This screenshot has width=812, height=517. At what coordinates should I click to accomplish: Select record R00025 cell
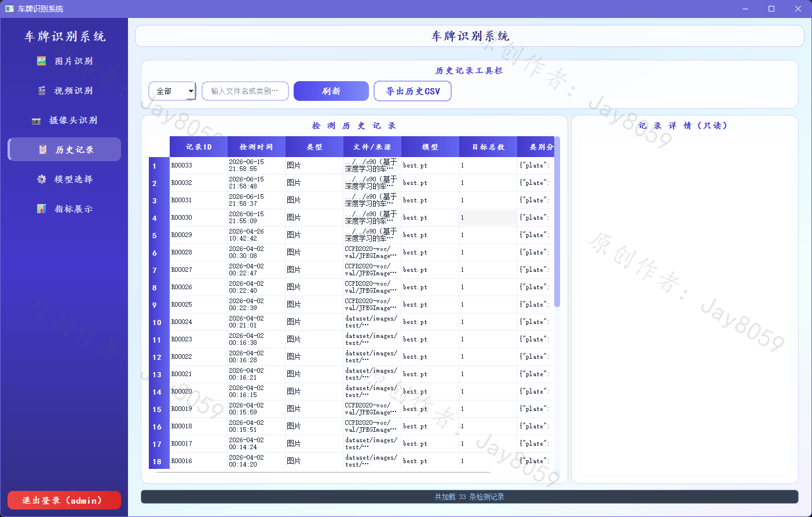tap(199, 305)
